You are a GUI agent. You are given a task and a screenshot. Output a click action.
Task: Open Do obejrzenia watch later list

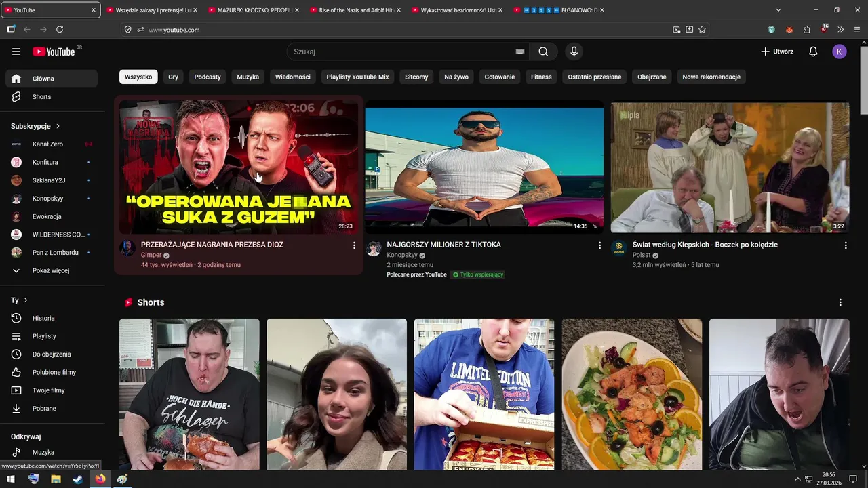click(52, 354)
